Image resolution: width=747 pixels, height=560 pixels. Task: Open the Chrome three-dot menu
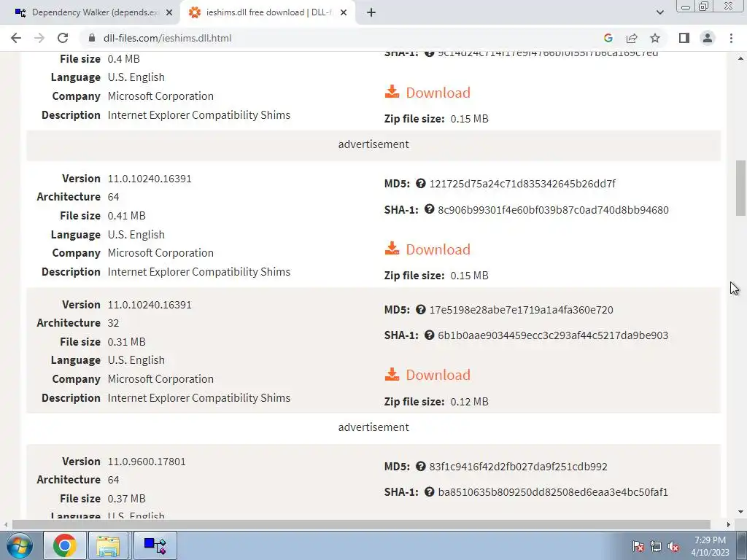coord(731,38)
